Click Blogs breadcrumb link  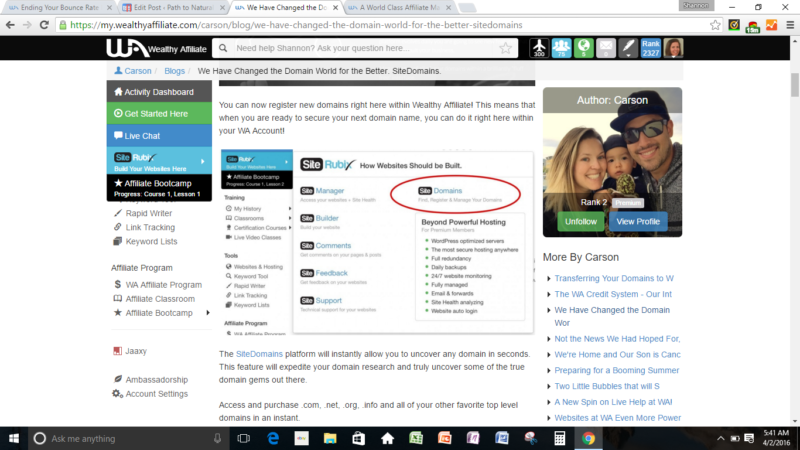[174, 71]
